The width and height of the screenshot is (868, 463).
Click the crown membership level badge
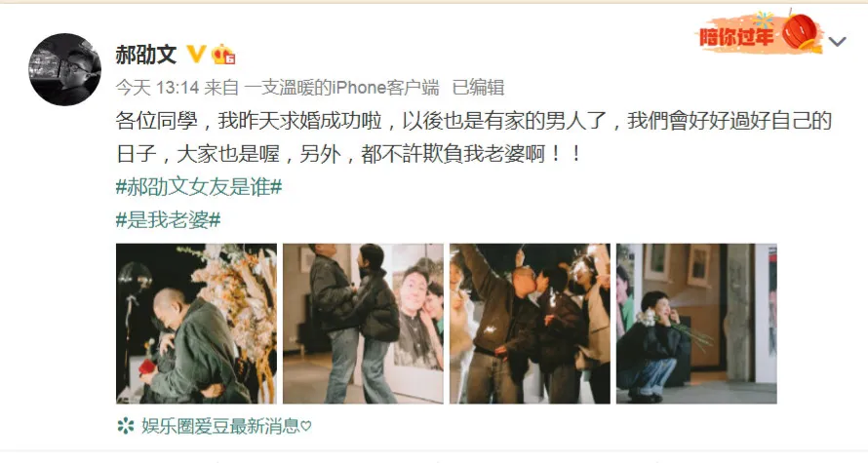pos(223,54)
